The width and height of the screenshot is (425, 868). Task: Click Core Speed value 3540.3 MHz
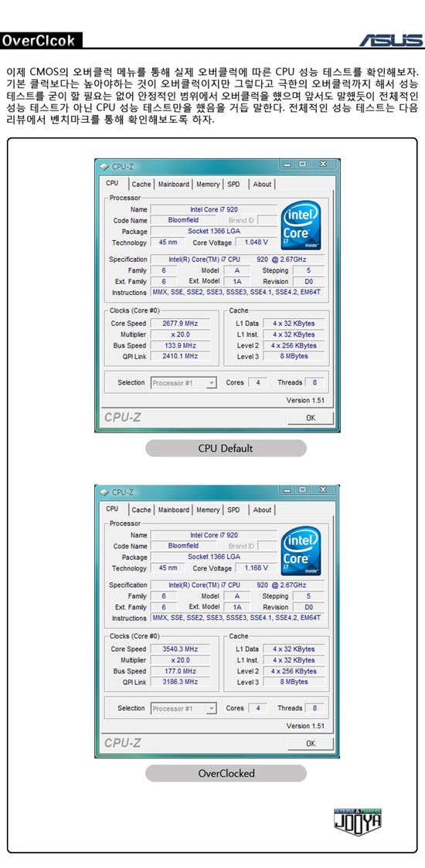click(180, 649)
